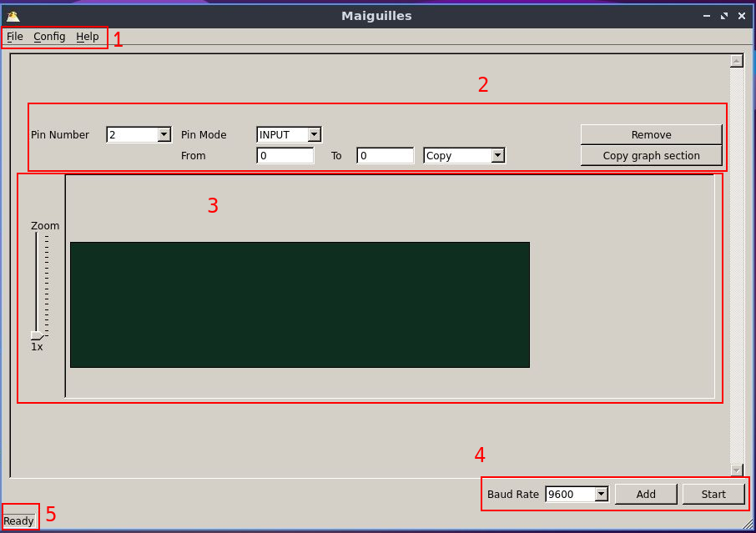This screenshot has height=533, width=756.
Task: Click the From value input field
Action: click(x=285, y=156)
